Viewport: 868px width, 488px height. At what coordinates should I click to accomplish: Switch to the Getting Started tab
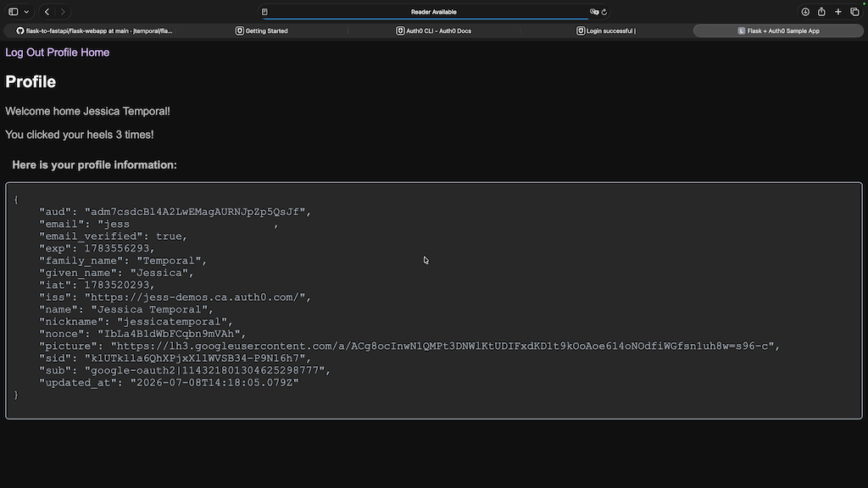coord(261,31)
